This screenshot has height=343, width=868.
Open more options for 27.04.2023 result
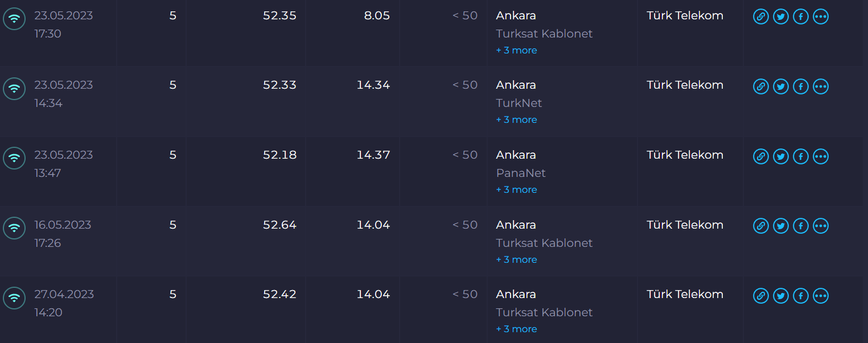[x=821, y=296]
